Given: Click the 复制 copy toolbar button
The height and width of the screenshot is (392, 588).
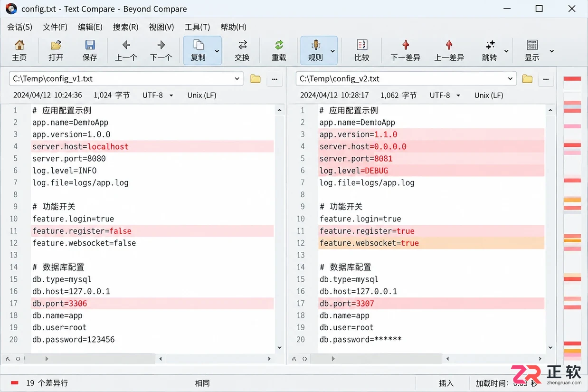Looking at the screenshot, I should click(198, 50).
